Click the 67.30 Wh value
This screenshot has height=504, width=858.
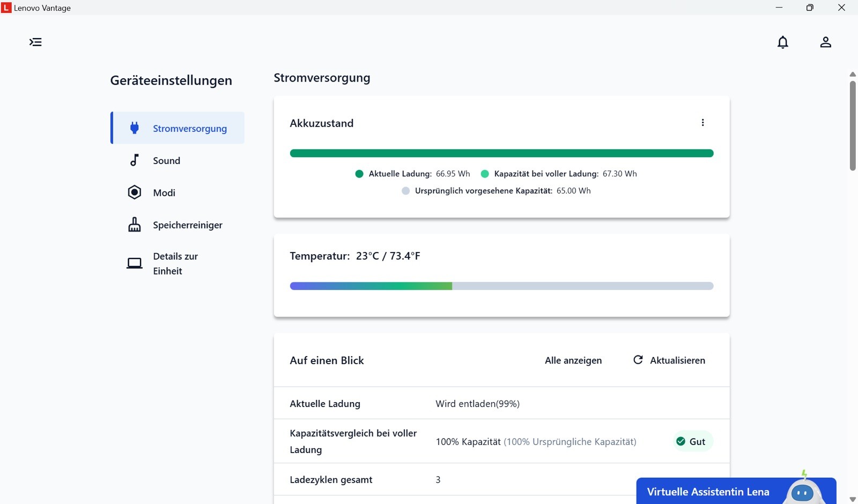620,174
